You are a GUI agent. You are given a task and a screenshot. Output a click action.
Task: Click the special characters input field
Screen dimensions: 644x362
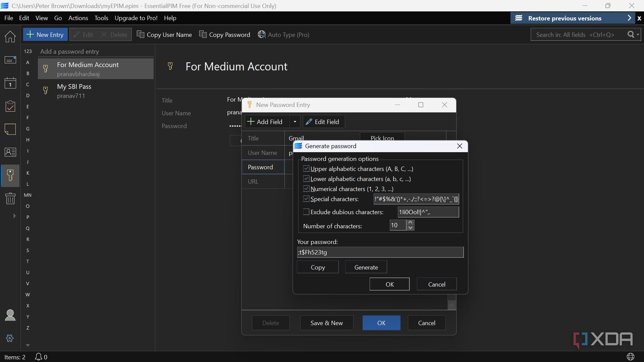coord(416,199)
